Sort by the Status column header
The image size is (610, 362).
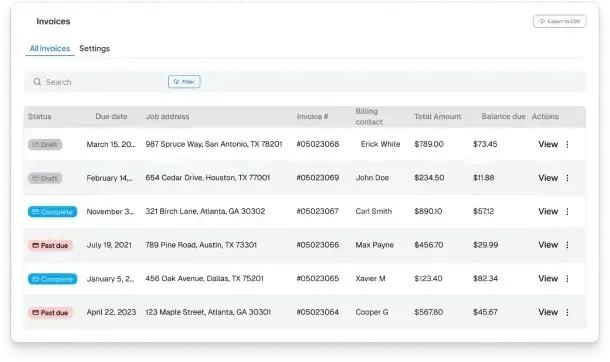[40, 117]
